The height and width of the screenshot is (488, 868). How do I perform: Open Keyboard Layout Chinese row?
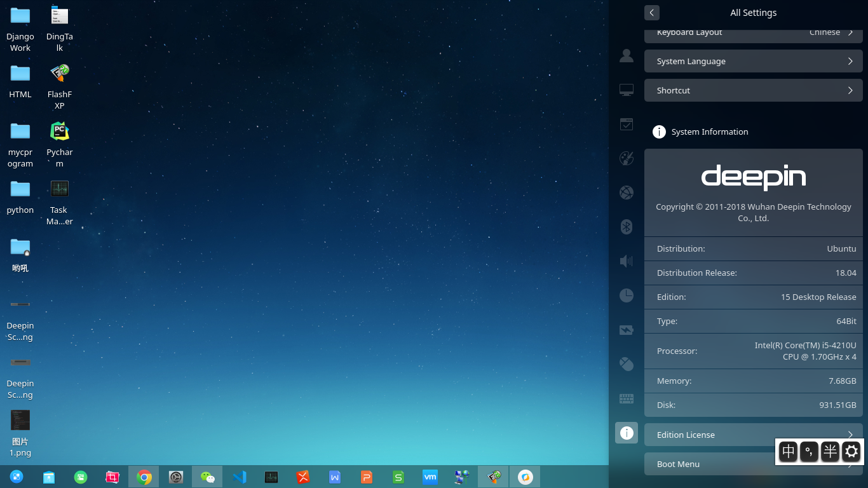[754, 35]
